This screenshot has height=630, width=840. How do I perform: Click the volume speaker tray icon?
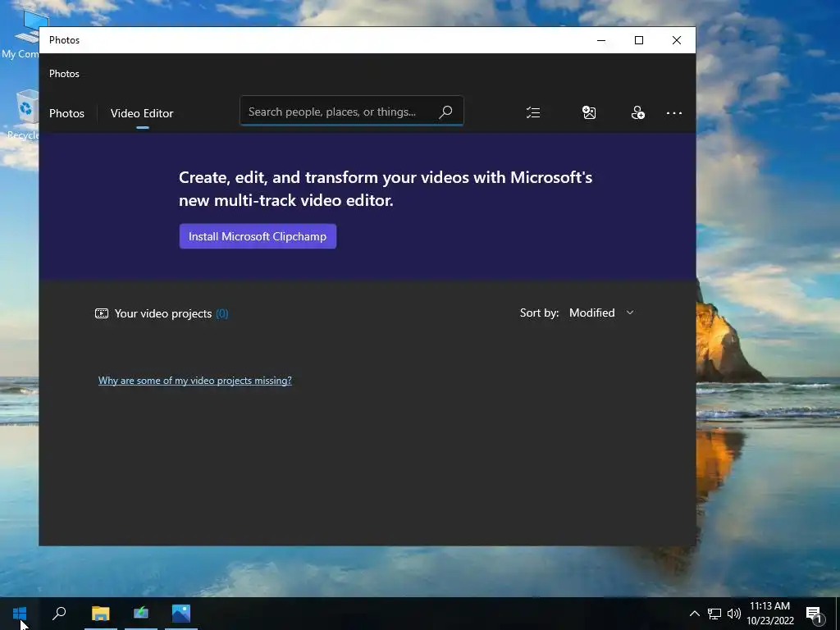coord(734,614)
